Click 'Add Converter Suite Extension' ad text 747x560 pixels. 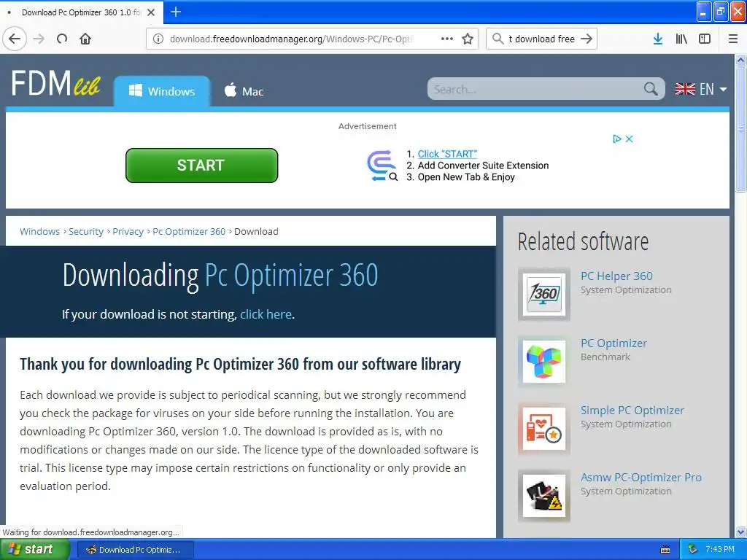tap(483, 166)
